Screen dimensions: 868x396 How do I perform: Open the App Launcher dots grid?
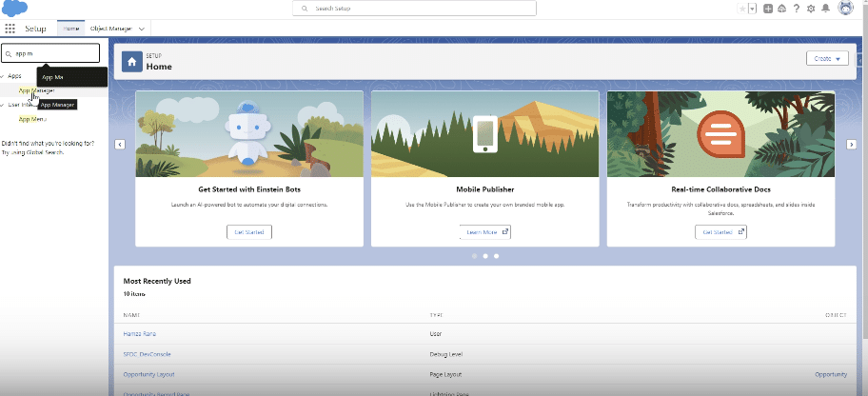point(10,29)
